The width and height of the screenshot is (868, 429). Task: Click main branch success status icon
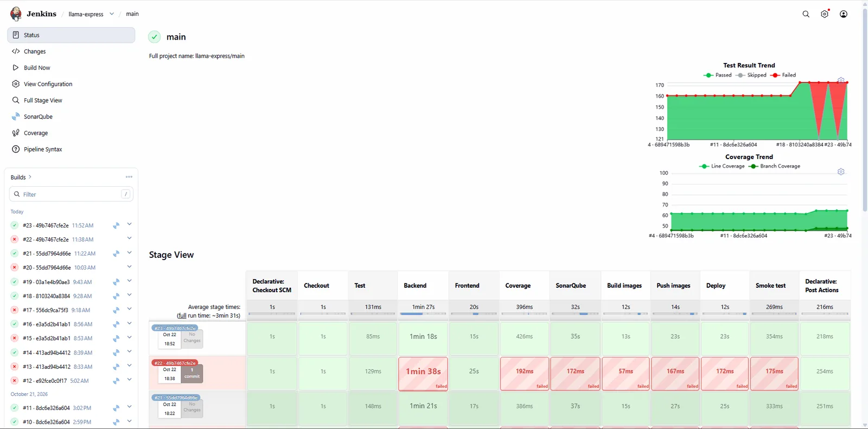coord(155,37)
